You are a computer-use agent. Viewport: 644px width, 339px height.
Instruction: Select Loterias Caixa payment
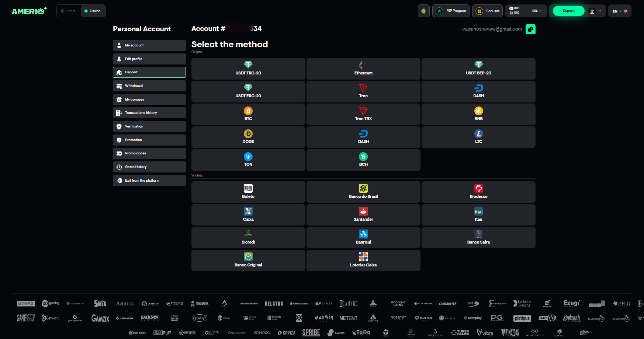[x=363, y=261]
